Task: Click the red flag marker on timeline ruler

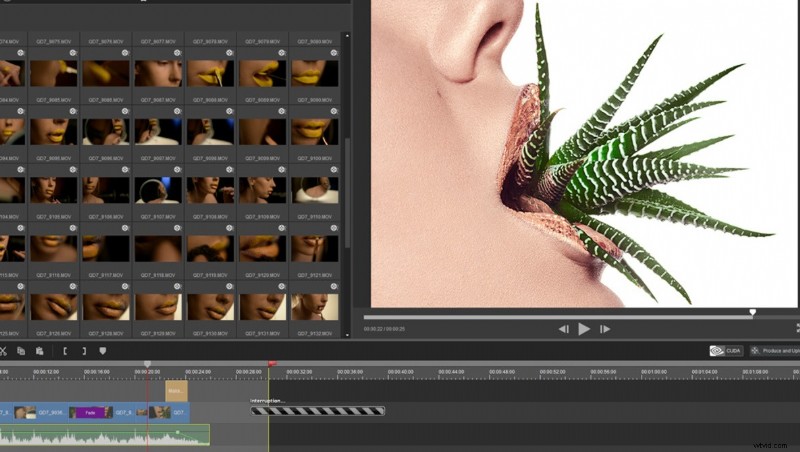Action: [271, 363]
